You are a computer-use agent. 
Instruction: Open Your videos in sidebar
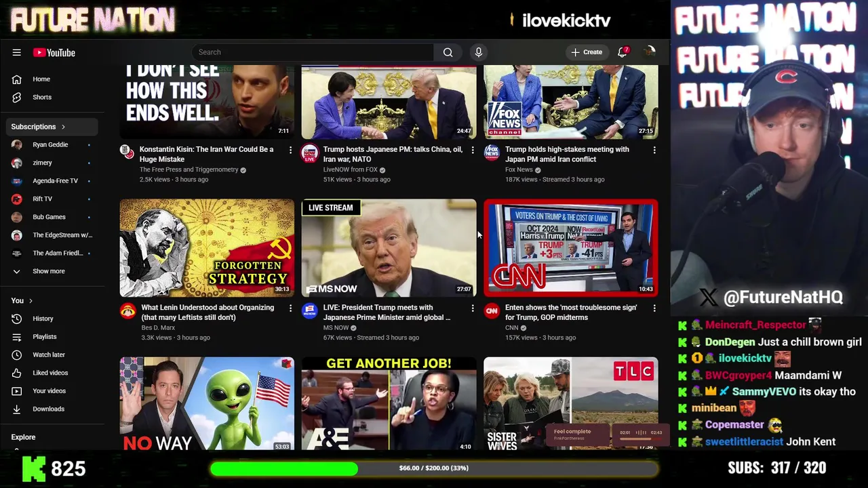52,391
